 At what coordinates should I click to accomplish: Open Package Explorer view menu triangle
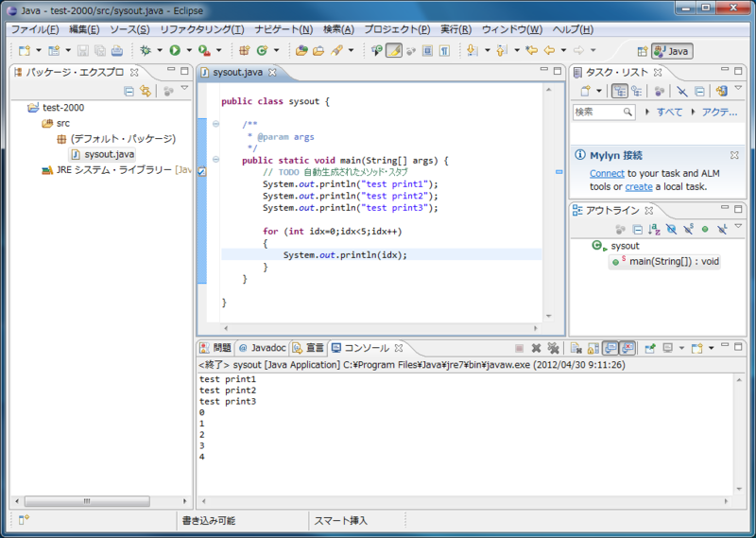point(184,88)
